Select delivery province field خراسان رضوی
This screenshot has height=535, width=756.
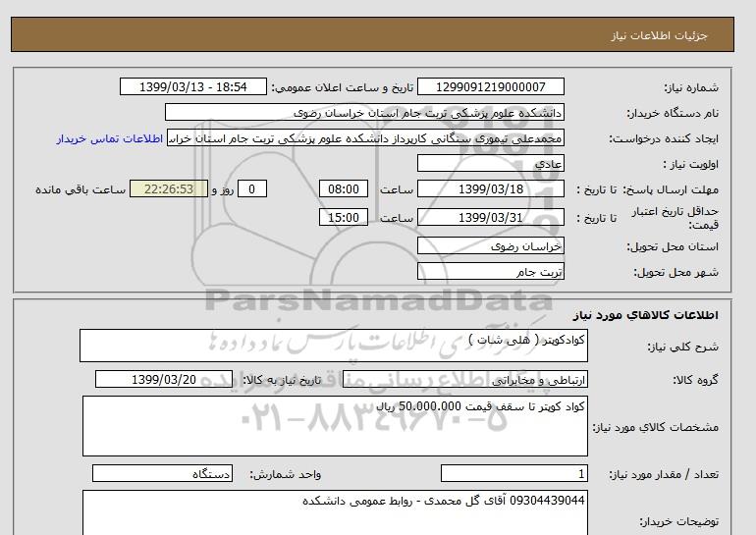coord(490,245)
